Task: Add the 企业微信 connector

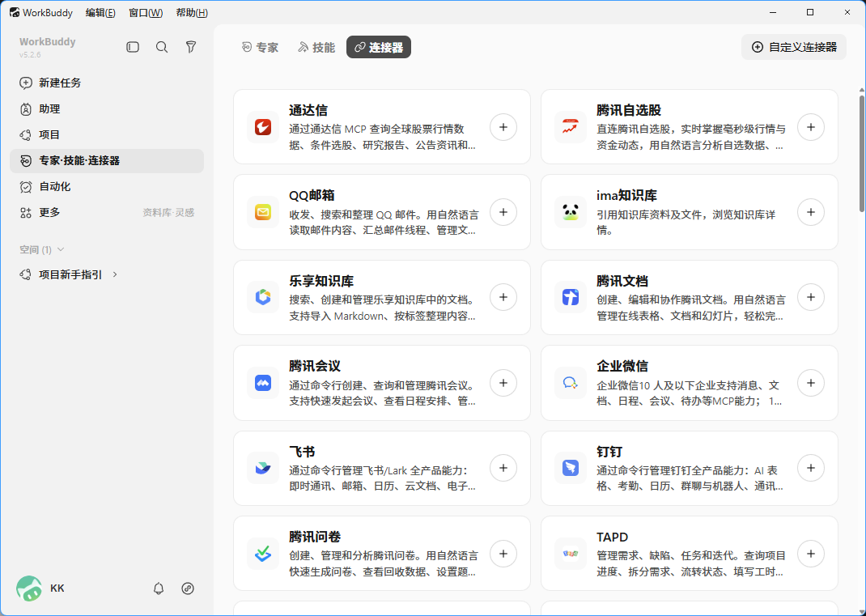Action: [x=811, y=383]
